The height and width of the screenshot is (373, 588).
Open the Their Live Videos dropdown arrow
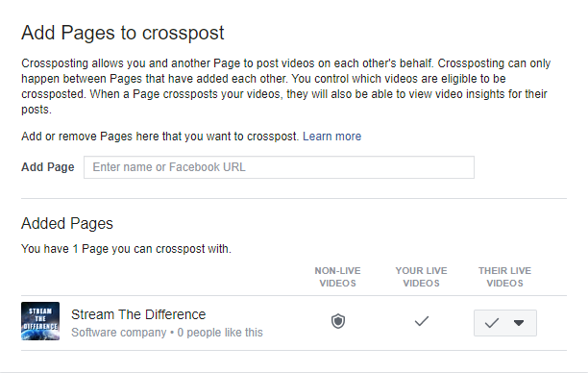519,323
